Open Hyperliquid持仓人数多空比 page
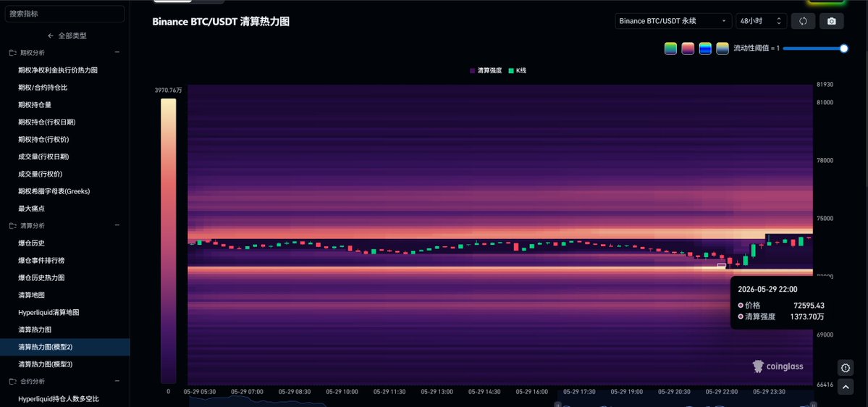The height and width of the screenshot is (407, 868). pos(58,399)
